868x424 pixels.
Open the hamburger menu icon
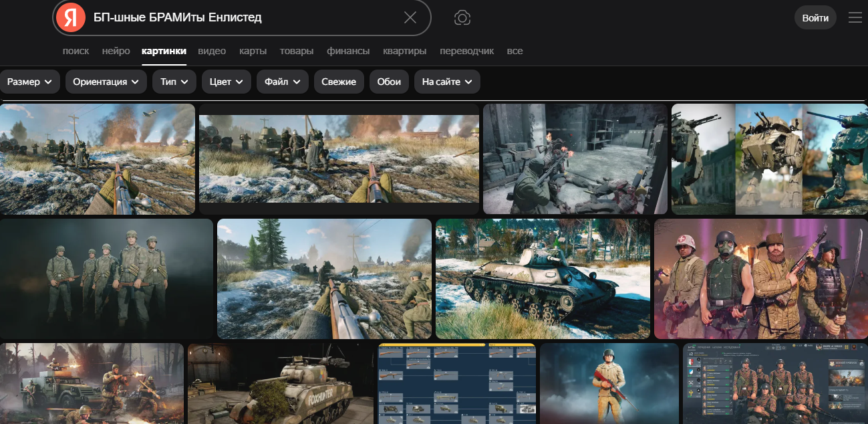[x=855, y=18]
